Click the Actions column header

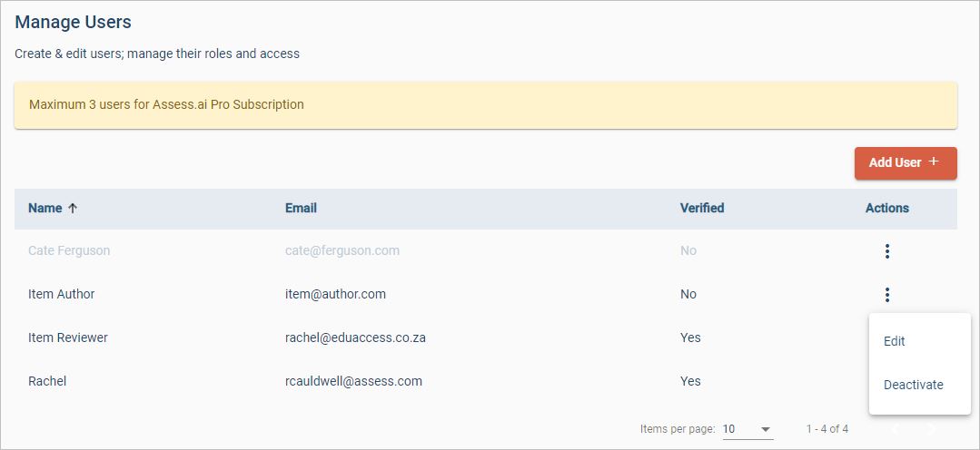pos(886,208)
